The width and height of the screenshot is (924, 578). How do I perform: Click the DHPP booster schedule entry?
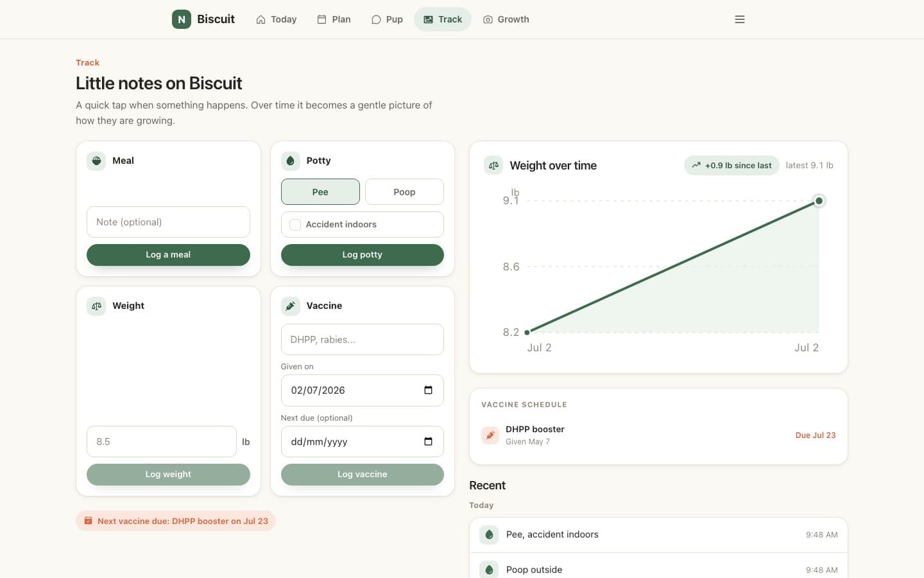(x=658, y=435)
